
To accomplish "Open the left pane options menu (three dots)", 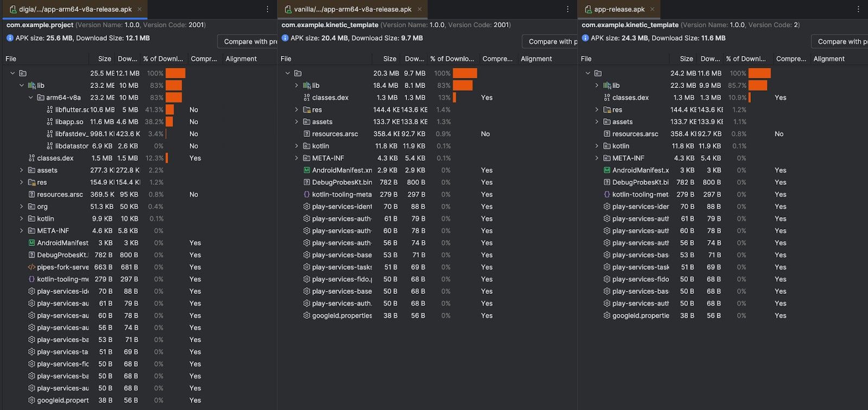I will (x=267, y=9).
